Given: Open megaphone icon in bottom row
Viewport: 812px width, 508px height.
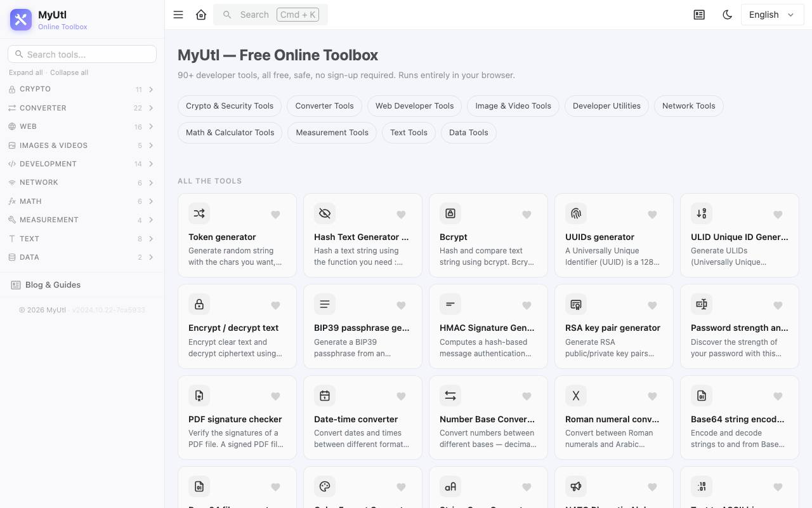Looking at the screenshot, I should point(576,486).
